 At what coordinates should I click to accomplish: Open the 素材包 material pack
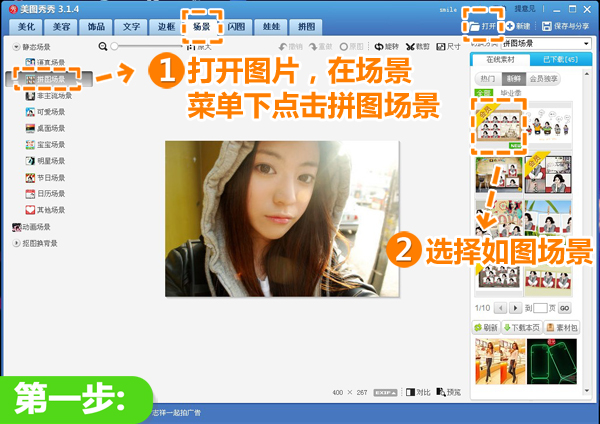tap(562, 328)
